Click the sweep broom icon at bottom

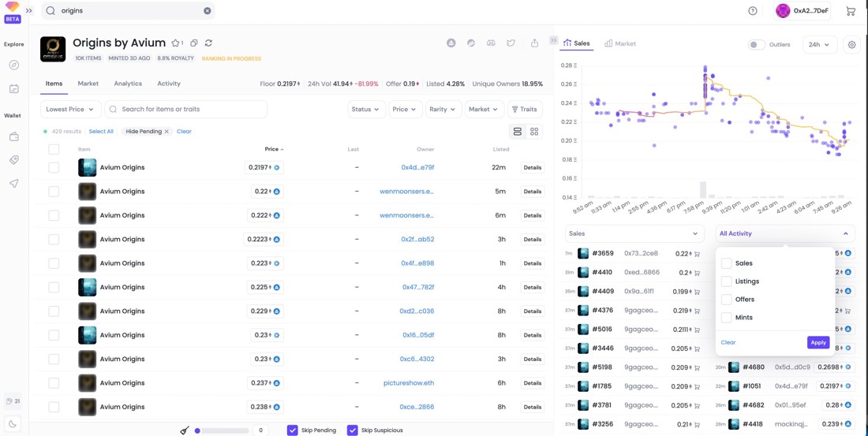pos(185,430)
